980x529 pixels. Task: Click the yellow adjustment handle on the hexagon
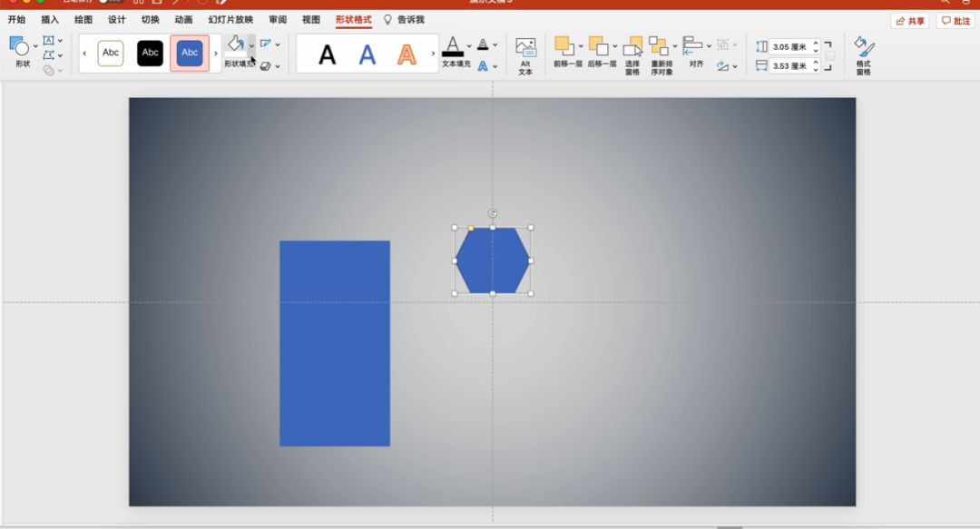pos(471,229)
